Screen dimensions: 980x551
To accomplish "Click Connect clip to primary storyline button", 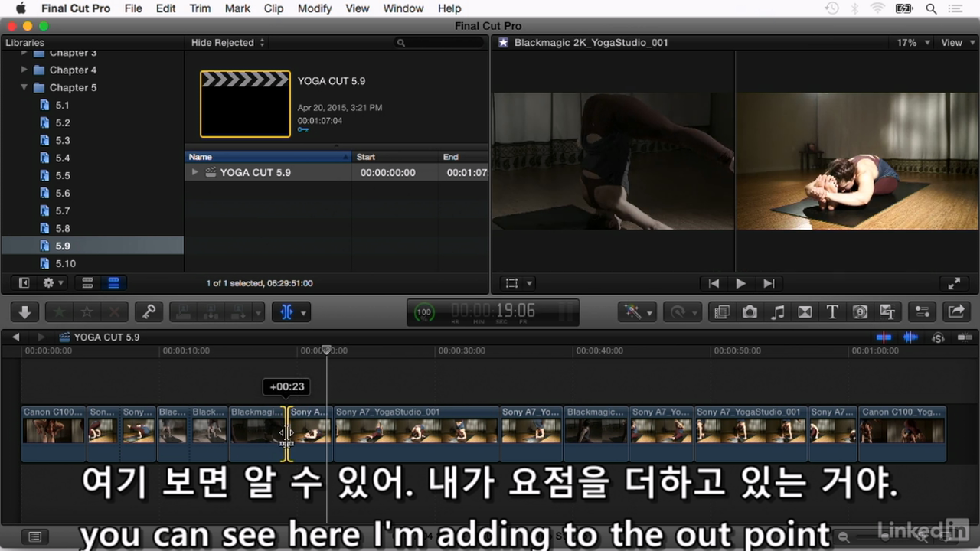I will (184, 311).
